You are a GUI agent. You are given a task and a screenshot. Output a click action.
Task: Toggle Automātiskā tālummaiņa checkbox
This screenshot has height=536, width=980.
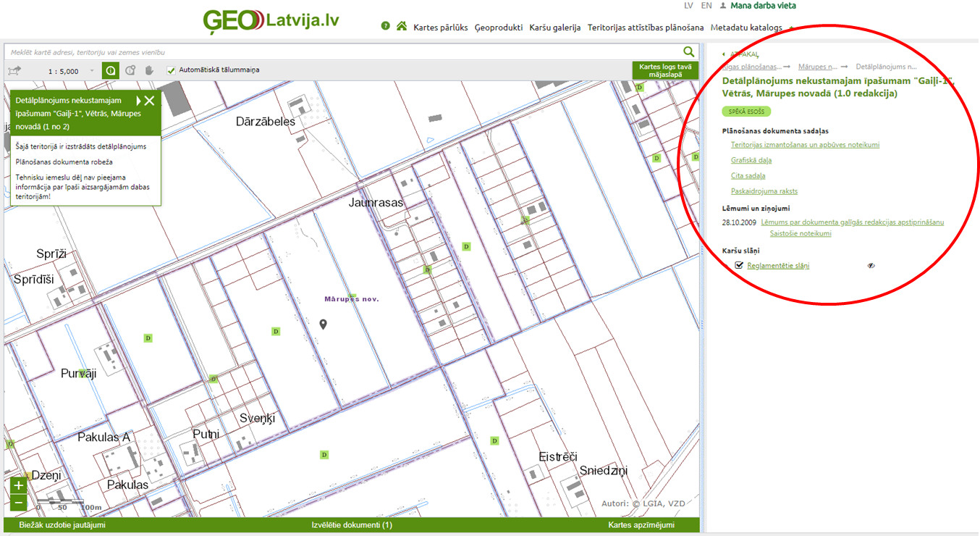171,70
